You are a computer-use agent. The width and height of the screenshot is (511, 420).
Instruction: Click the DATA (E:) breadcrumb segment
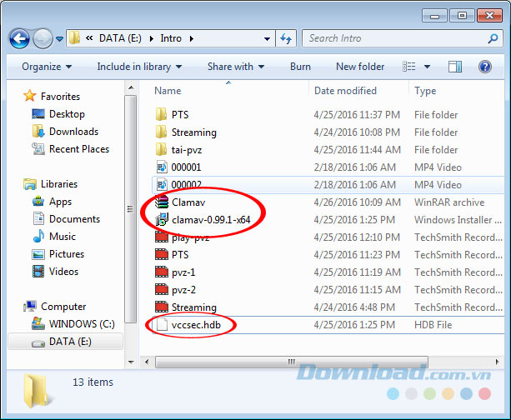120,38
